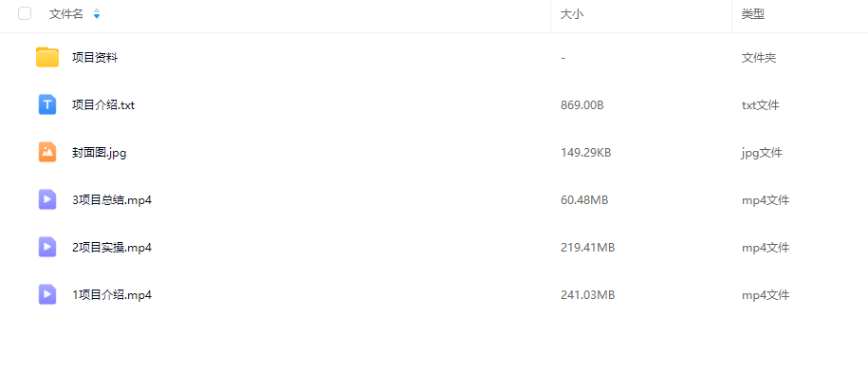The height and width of the screenshot is (374, 868).
Task: Click the video icon for 2项目实操.mp4
Action: 47,247
